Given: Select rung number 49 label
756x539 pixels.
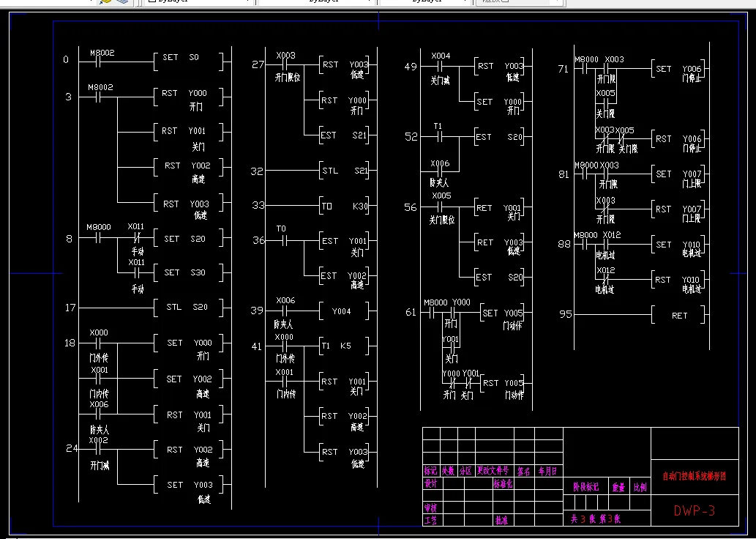Looking at the screenshot, I should (x=411, y=67).
